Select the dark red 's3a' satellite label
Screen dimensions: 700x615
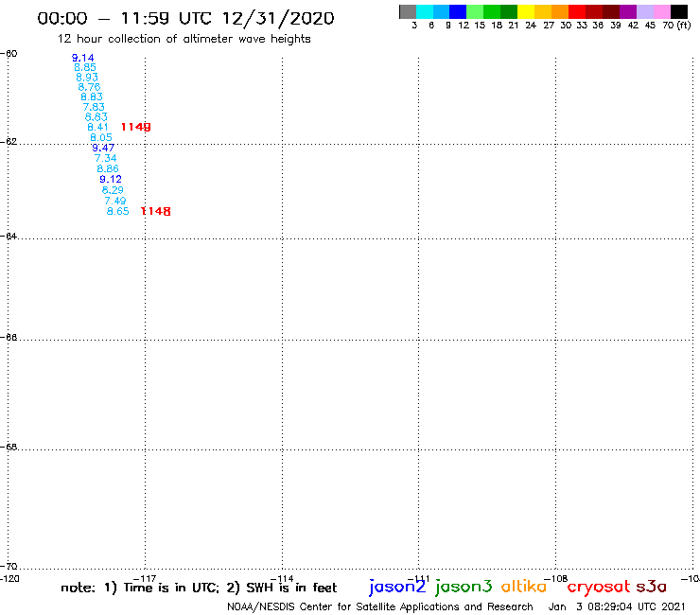click(652, 587)
